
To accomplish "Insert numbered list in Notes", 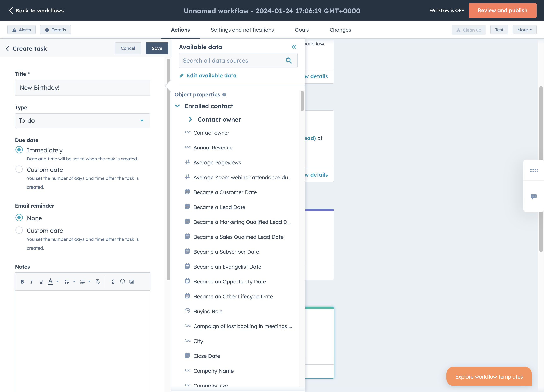I will pos(82,282).
